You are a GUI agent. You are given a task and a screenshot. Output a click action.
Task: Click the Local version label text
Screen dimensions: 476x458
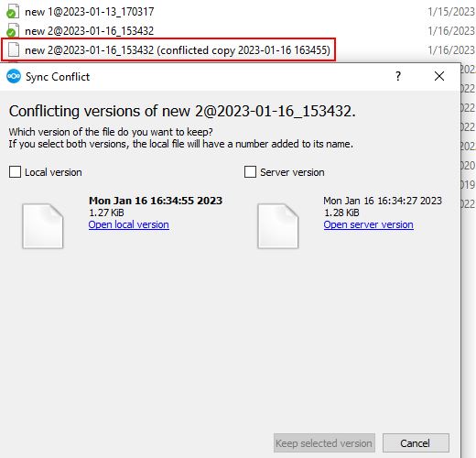(53, 172)
